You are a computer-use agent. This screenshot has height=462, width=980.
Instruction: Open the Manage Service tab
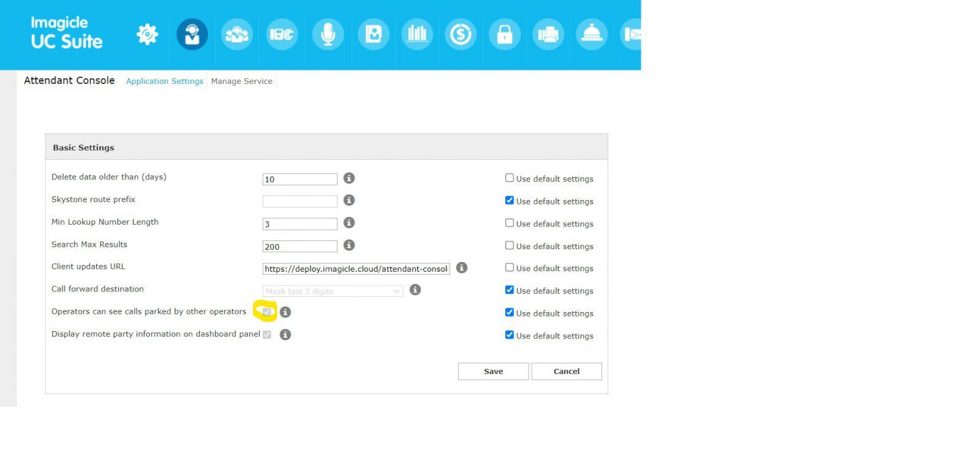[241, 81]
